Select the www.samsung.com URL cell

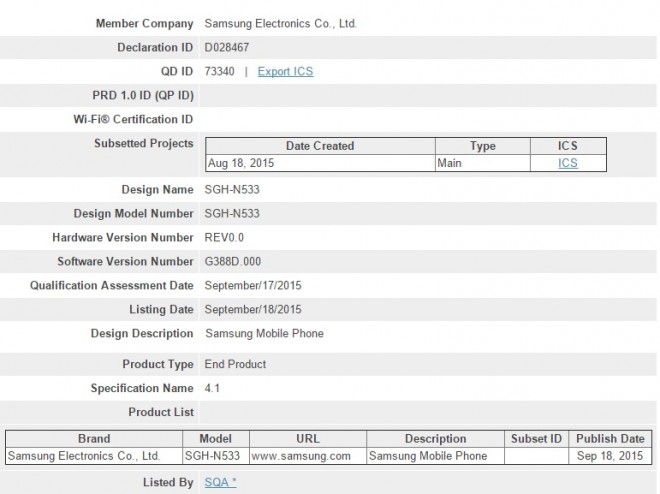point(300,456)
